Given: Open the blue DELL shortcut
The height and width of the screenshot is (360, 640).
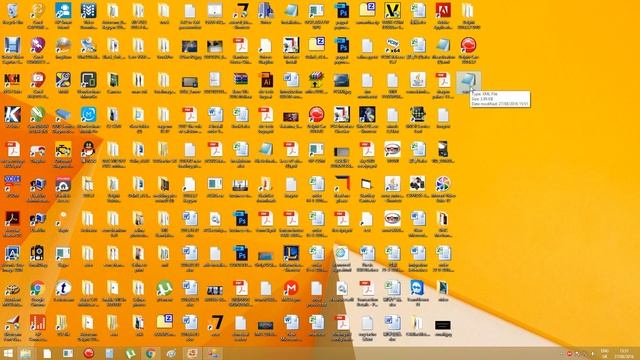Looking at the screenshot, I should 13,185.
